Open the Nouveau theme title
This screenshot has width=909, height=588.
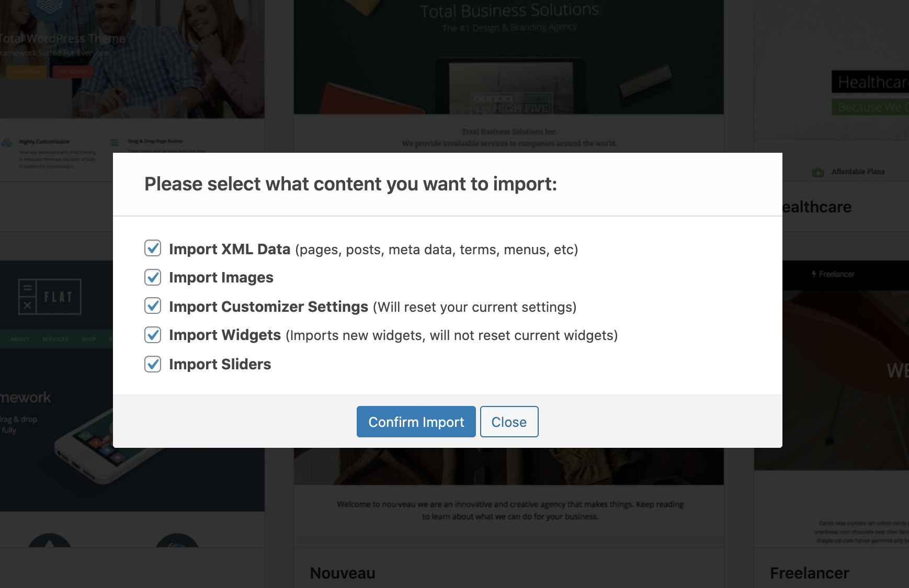(343, 573)
